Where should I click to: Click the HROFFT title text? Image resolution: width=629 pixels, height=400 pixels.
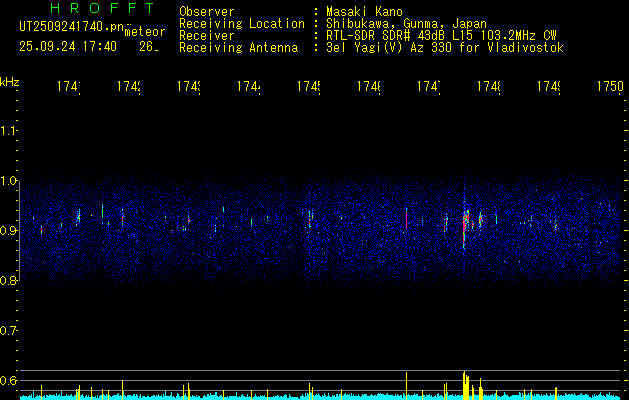[x=103, y=8]
